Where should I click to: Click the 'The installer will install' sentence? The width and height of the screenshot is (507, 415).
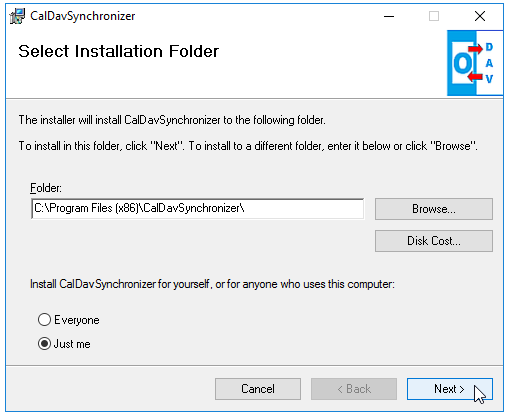coord(172,120)
